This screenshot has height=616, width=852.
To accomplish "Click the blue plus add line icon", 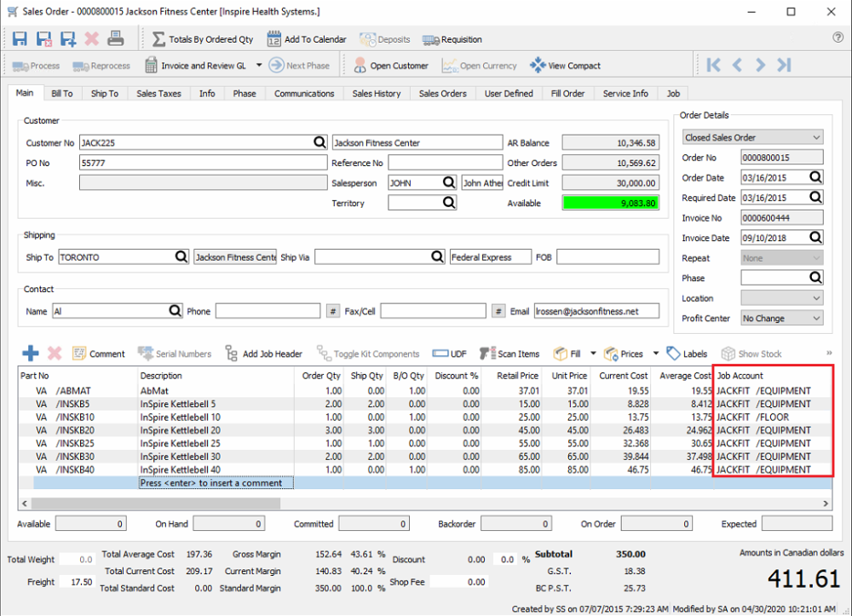I will click(x=30, y=354).
